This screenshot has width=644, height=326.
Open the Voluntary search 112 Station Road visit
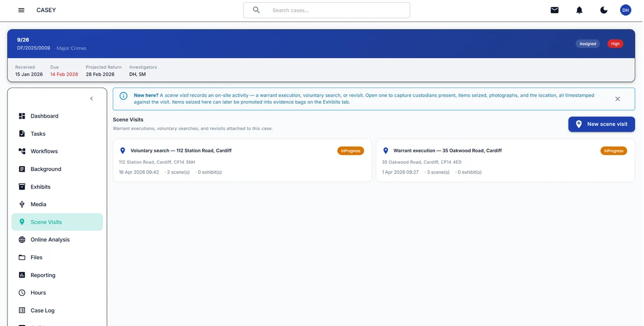242,161
